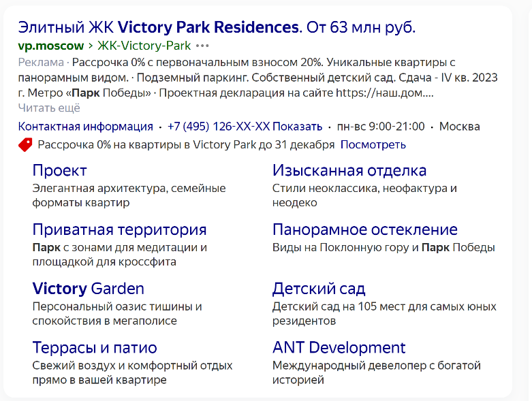Viewport: 532px width, 401px height.
Task: Open the Victory Garden sitelink
Action: (x=89, y=289)
